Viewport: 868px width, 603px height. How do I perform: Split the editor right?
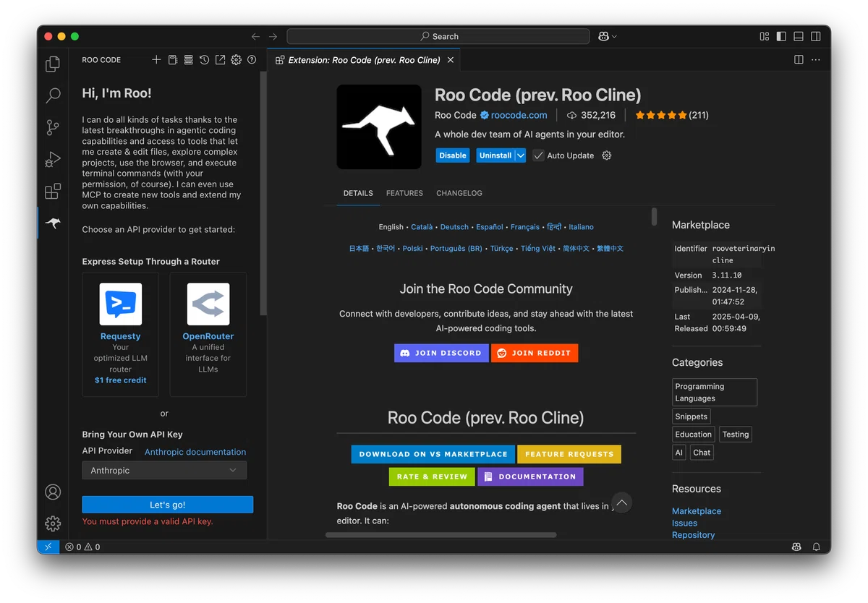point(799,60)
